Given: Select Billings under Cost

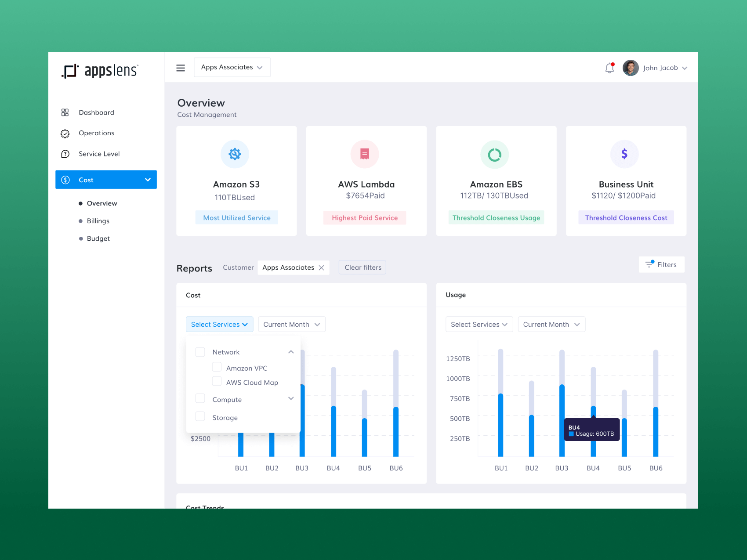Looking at the screenshot, I should point(98,221).
